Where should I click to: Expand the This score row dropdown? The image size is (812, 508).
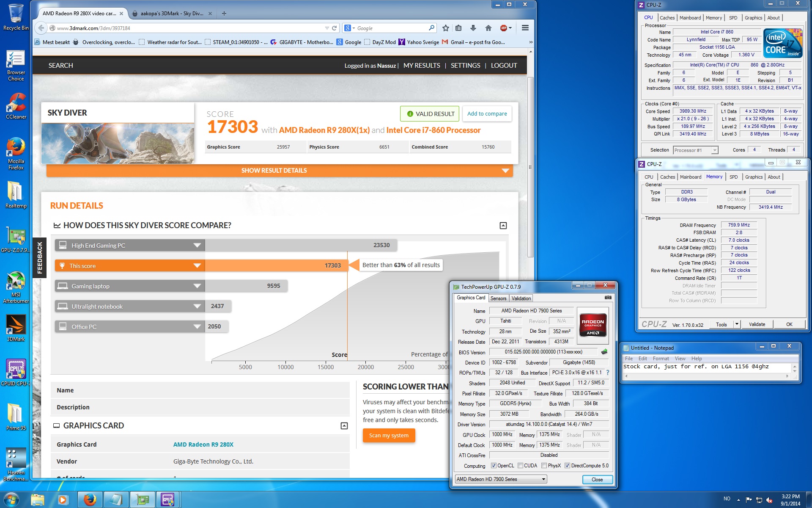pyautogui.click(x=197, y=266)
